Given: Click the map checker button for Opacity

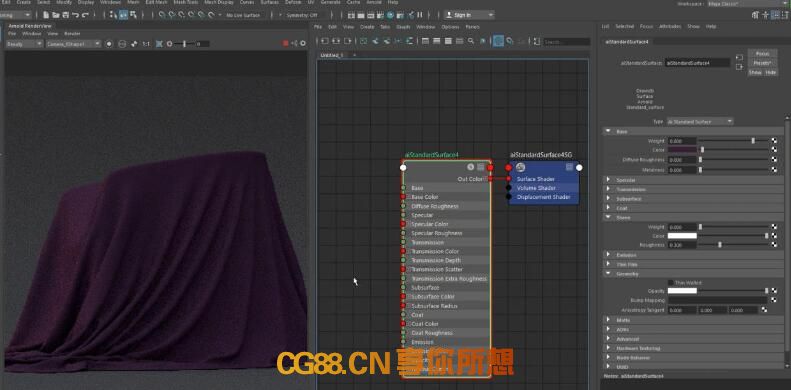Looking at the screenshot, I should click(774, 291).
